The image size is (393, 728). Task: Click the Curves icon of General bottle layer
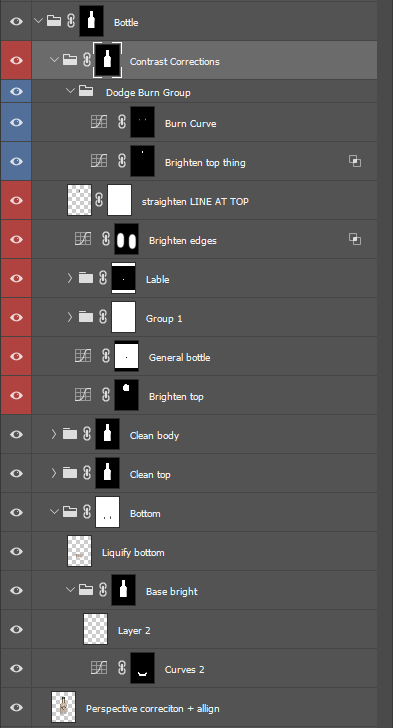coord(83,356)
